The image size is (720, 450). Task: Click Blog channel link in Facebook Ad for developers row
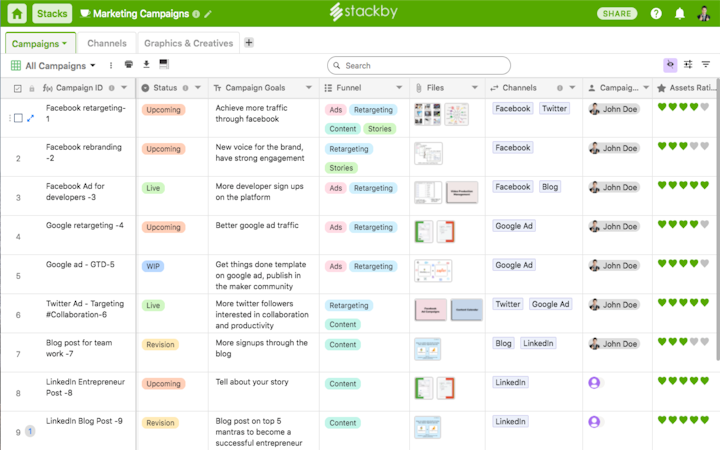(x=550, y=187)
